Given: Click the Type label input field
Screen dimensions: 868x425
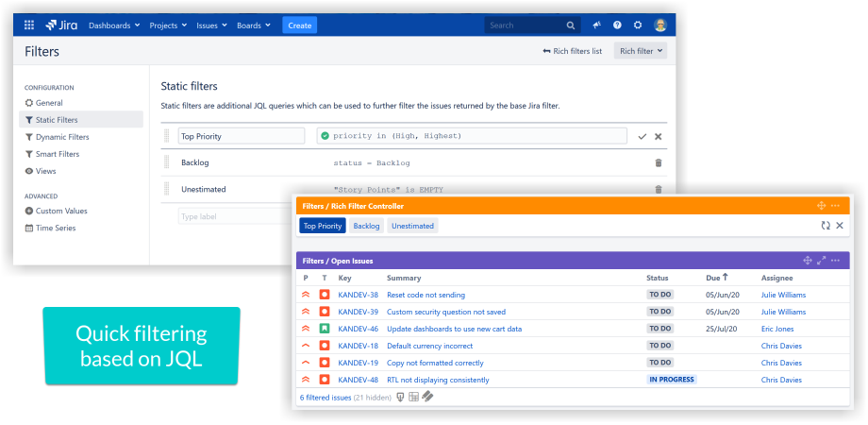Looking at the screenshot, I should pyautogui.click(x=233, y=216).
